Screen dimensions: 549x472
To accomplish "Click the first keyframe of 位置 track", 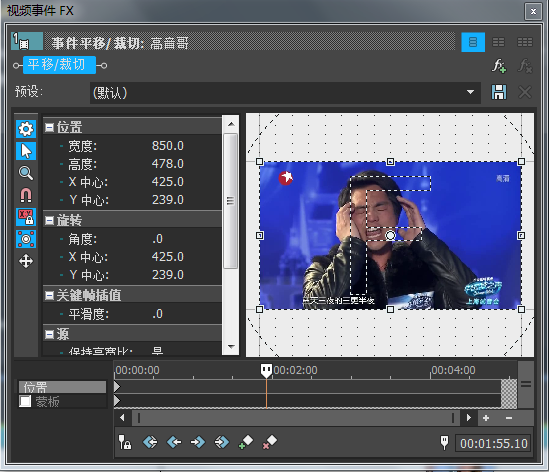I will click(x=117, y=387).
